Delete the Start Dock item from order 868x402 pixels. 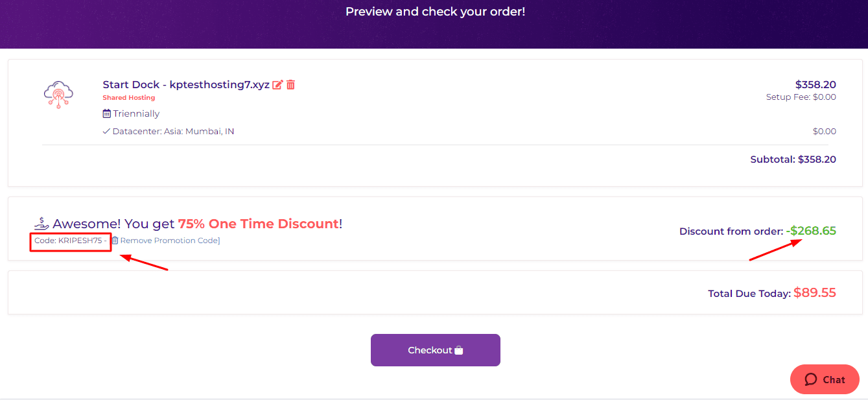click(291, 85)
